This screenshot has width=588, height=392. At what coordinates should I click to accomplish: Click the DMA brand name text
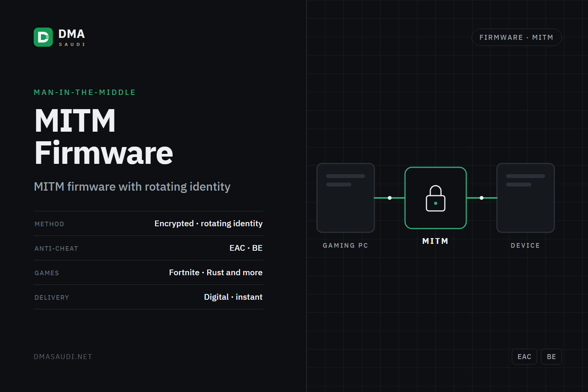point(72,34)
